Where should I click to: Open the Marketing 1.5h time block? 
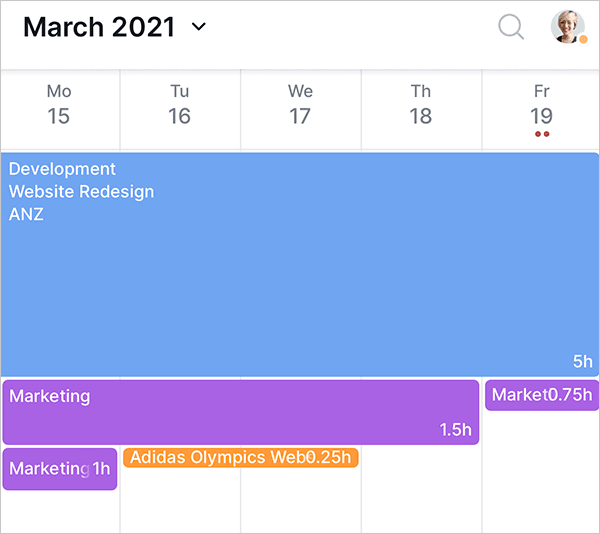point(240,412)
